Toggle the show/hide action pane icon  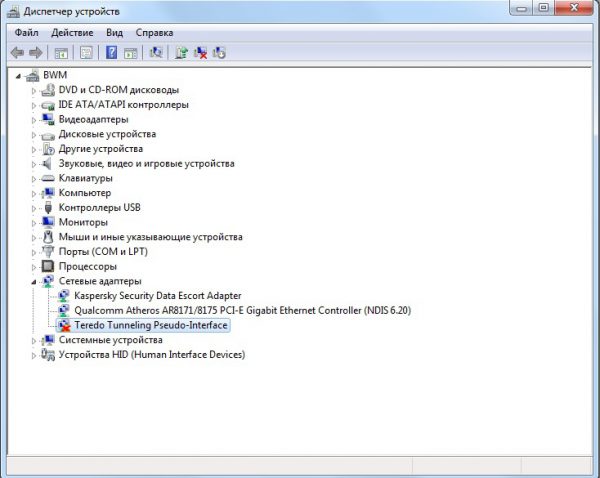tap(130, 52)
